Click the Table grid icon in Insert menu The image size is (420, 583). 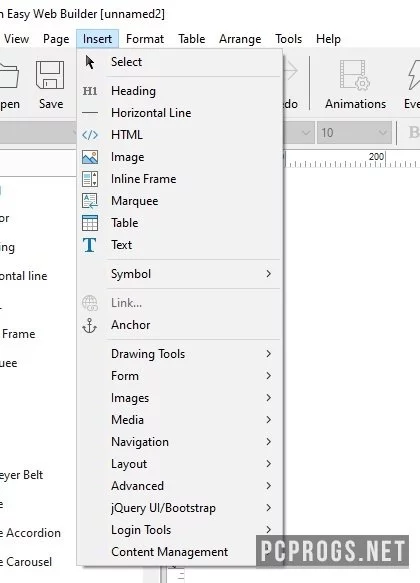(x=90, y=223)
